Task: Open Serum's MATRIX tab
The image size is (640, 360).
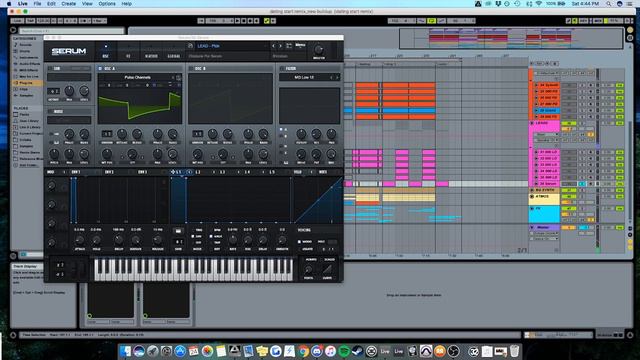Action: pos(151,56)
